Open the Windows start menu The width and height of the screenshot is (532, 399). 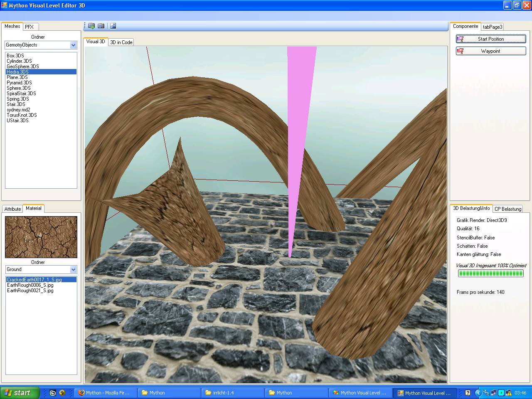pyautogui.click(x=20, y=393)
